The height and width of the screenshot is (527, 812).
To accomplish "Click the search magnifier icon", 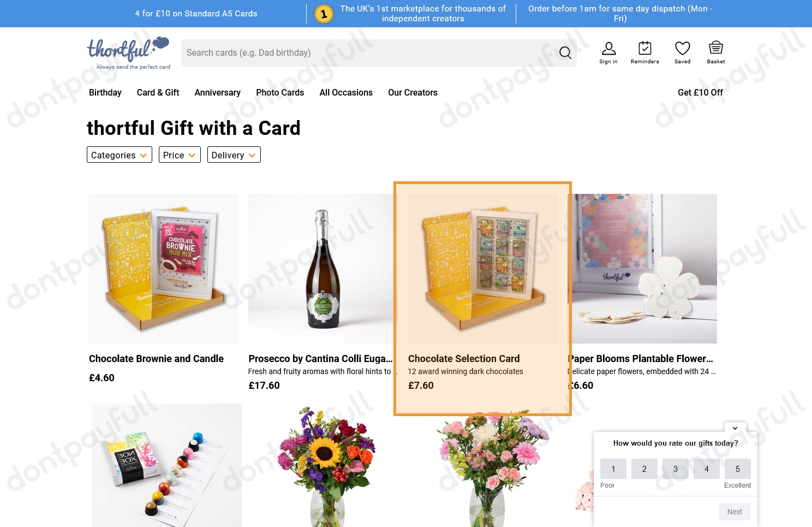I will click(565, 52).
